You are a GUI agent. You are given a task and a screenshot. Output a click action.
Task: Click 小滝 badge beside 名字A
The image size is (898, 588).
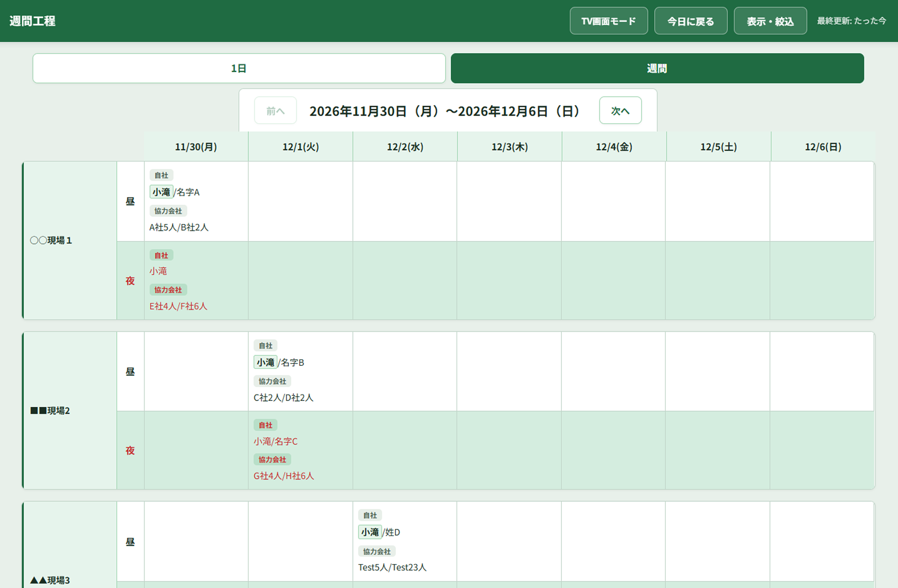pos(161,192)
